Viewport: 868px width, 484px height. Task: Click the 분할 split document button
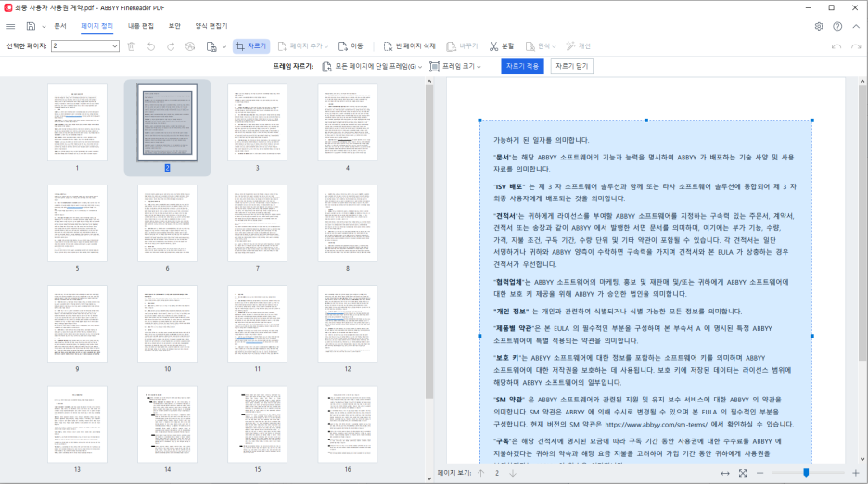[x=502, y=46]
